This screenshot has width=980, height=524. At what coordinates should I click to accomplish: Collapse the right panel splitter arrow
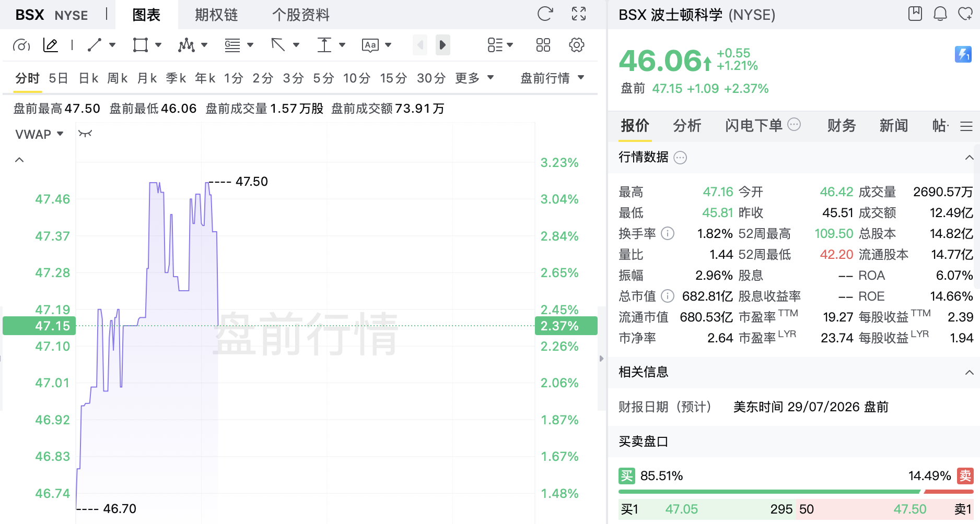[x=601, y=359]
